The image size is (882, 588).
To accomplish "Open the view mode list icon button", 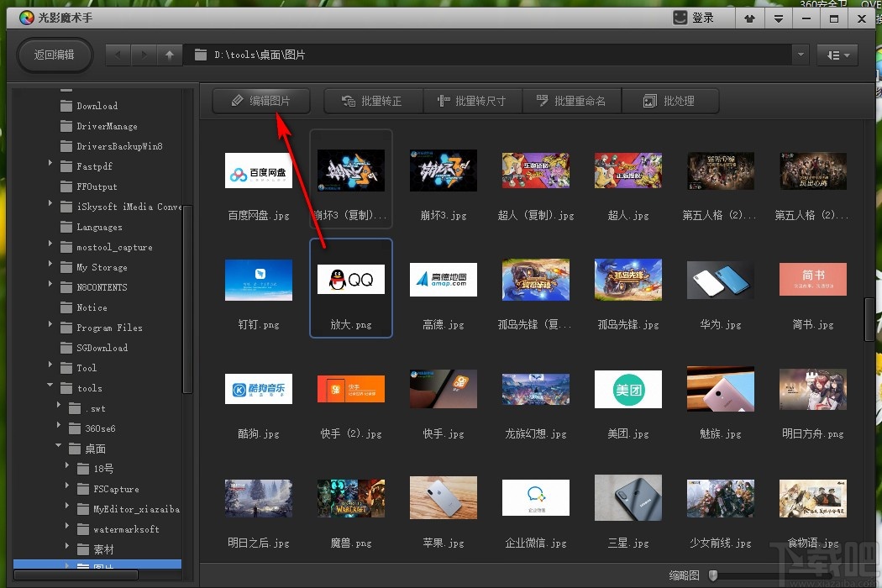I will click(837, 55).
